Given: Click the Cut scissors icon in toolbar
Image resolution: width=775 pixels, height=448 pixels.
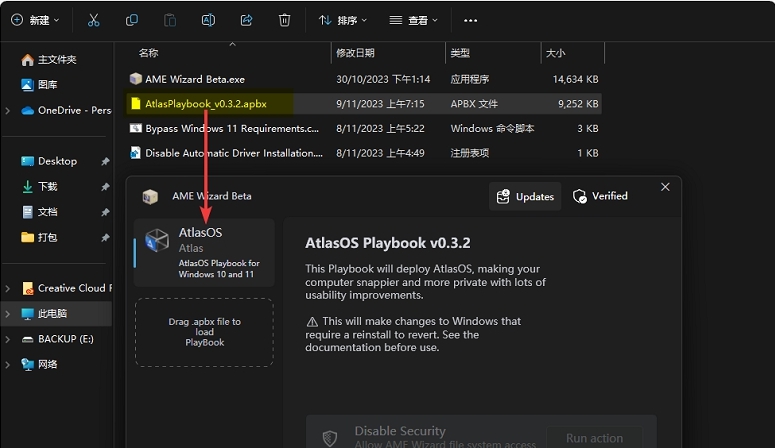Looking at the screenshot, I should click(x=93, y=20).
